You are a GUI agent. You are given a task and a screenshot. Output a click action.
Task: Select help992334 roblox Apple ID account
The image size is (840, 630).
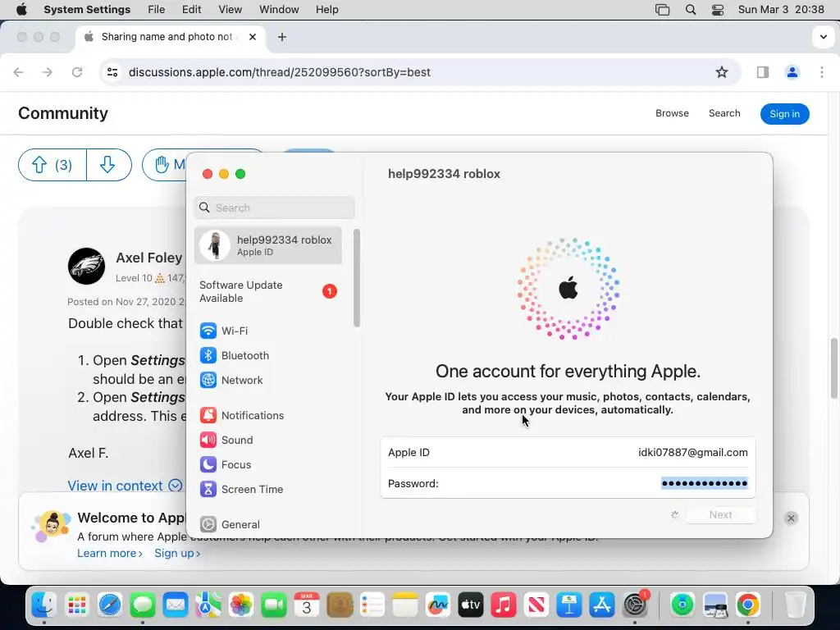click(268, 245)
